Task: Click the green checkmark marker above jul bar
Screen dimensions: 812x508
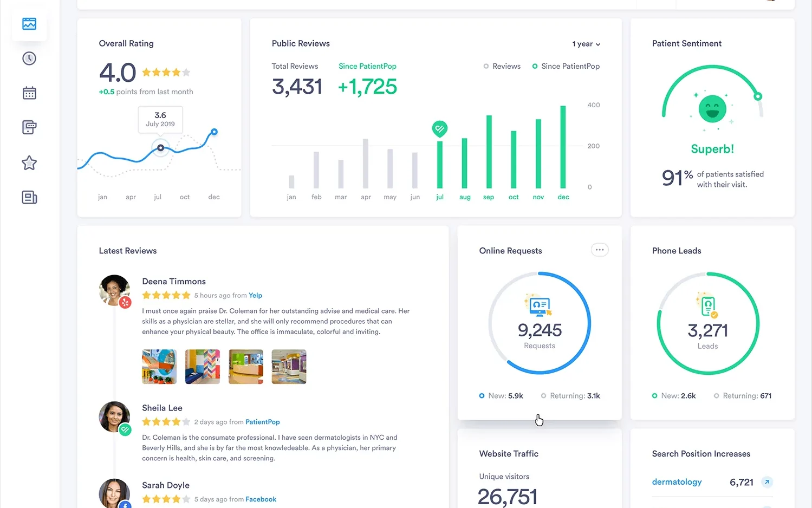Action: 439,128
